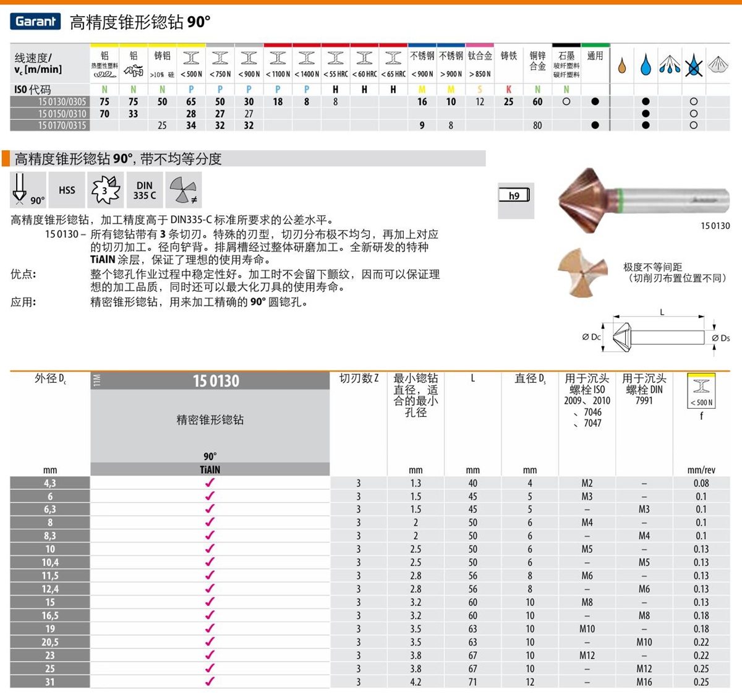Click the 极度不等间距 caption
The height and width of the screenshot is (700, 742).
point(652,267)
